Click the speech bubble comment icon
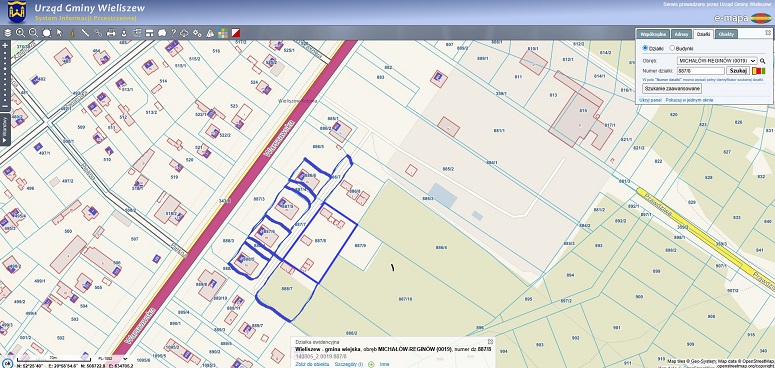This screenshot has height=368, width=775. (162, 33)
